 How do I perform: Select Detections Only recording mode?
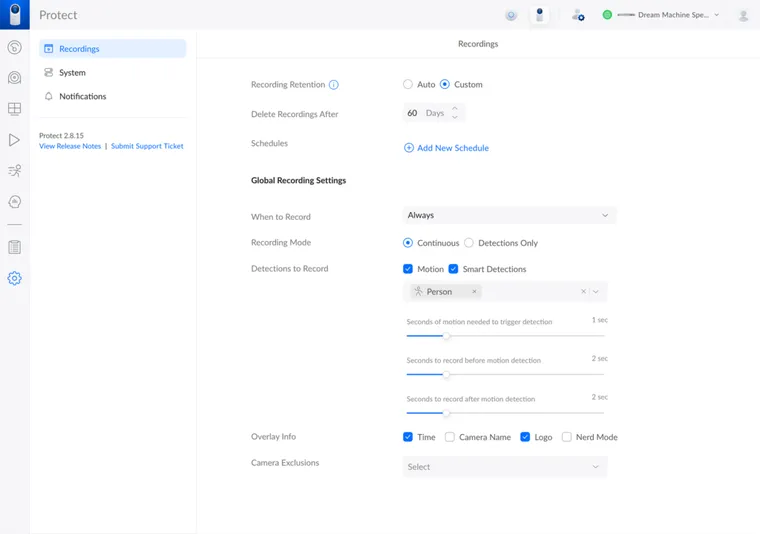(469, 243)
